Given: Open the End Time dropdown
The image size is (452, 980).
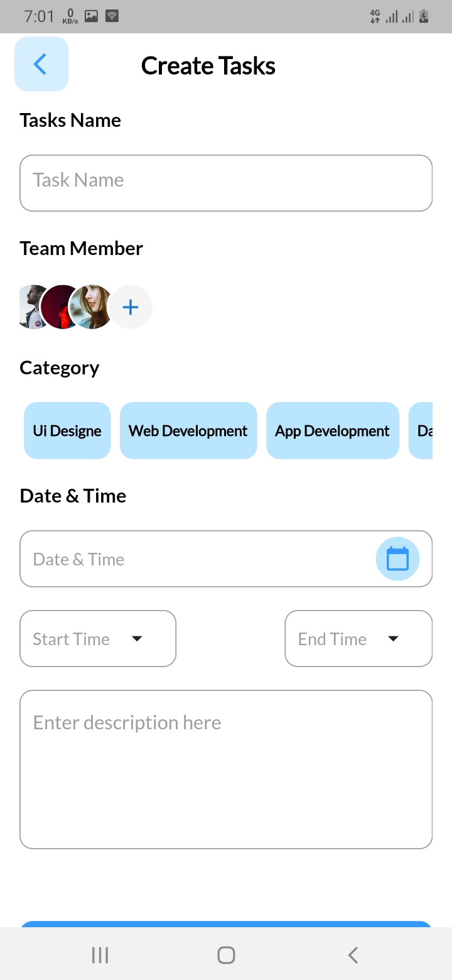Looking at the screenshot, I should point(358,639).
